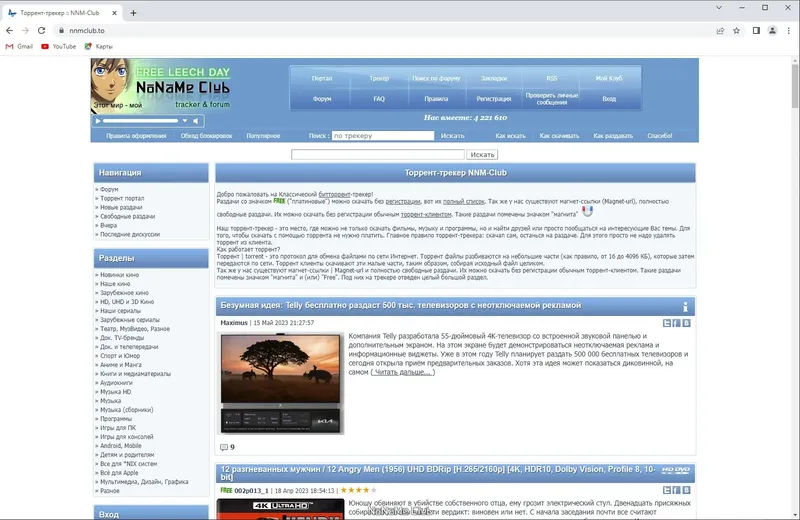Open the Как скачивать link
Screen dimensions: 800x520
(x=559, y=136)
